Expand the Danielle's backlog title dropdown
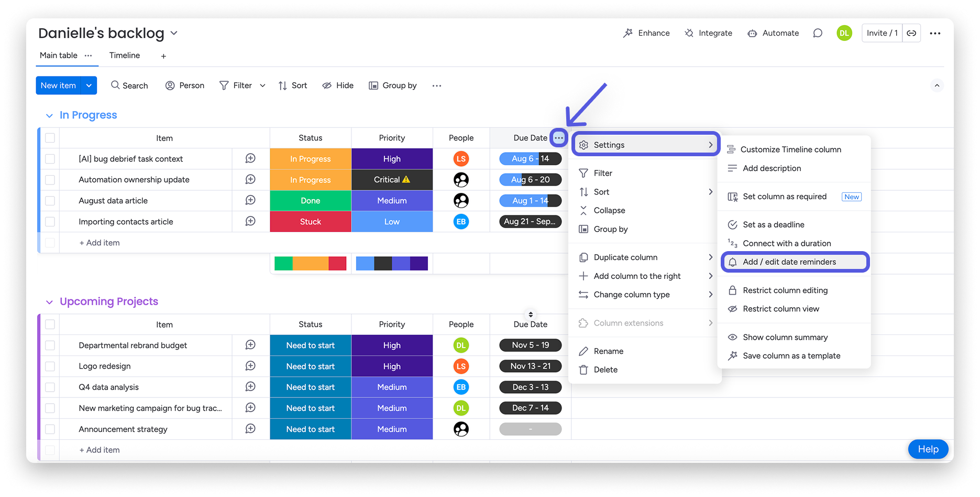Viewport: 980px width, 497px height. click(x=174, y=33)
